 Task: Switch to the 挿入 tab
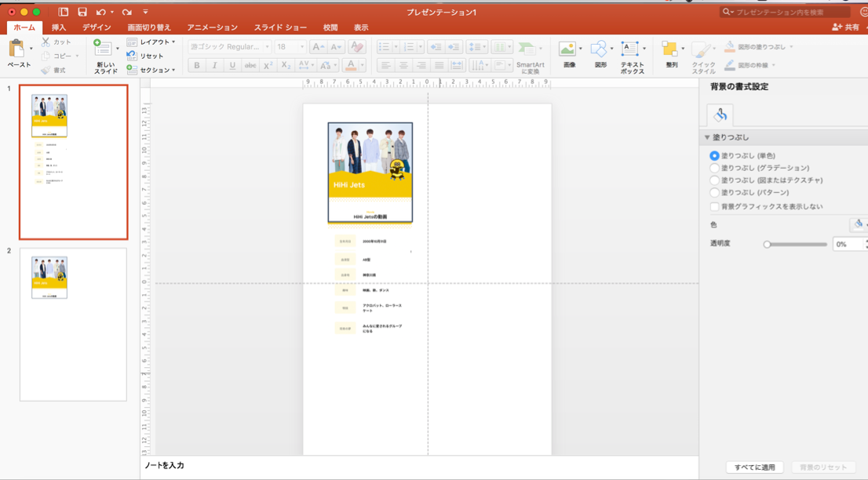pos(59,27)
